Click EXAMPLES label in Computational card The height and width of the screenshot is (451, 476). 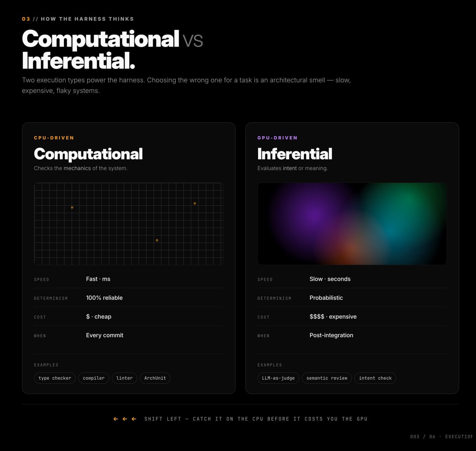pos(46,365)
